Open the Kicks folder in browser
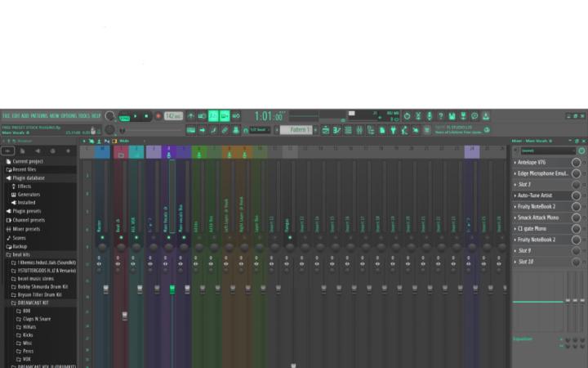 (29, 335)
